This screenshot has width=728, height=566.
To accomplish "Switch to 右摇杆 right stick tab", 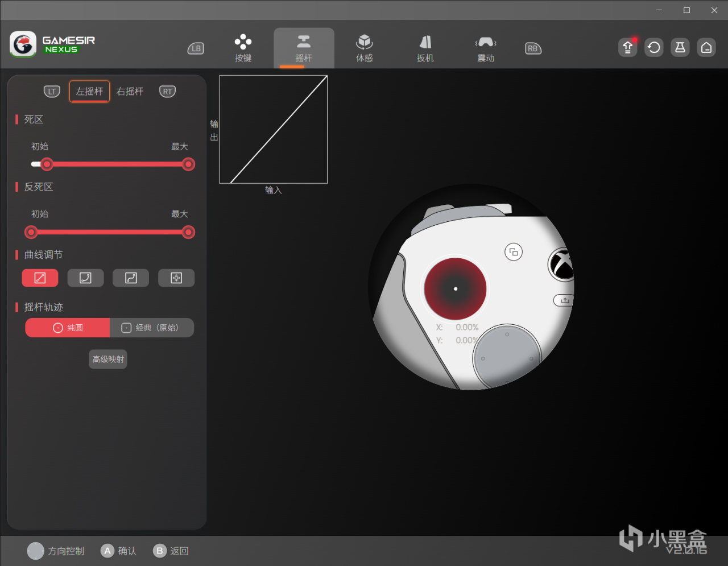I will 130,91.
